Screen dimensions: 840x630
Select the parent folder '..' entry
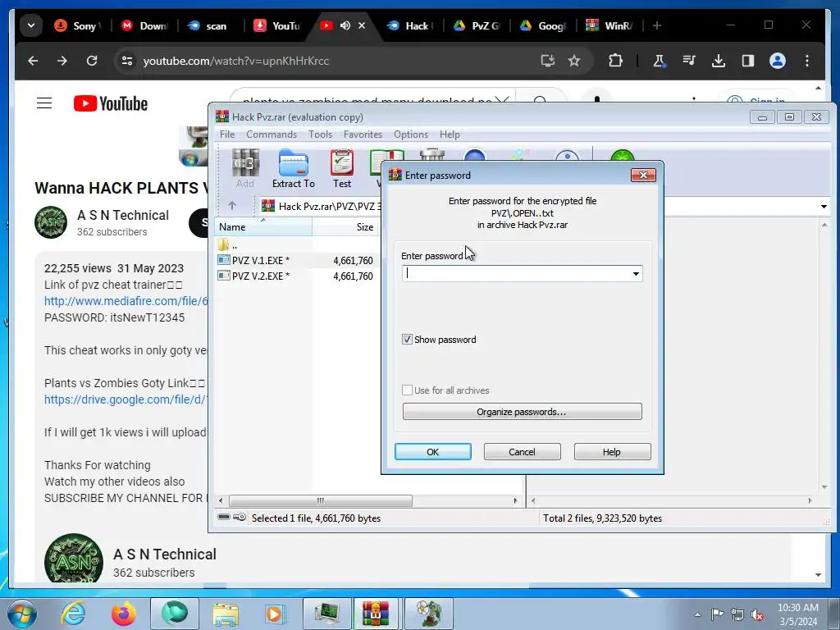click(228, 245)
